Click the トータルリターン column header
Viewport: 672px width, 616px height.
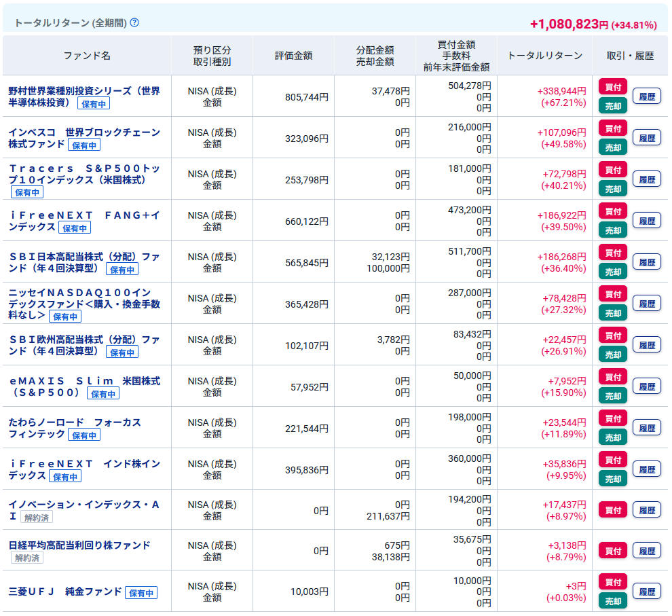click(x=544, y=56)
